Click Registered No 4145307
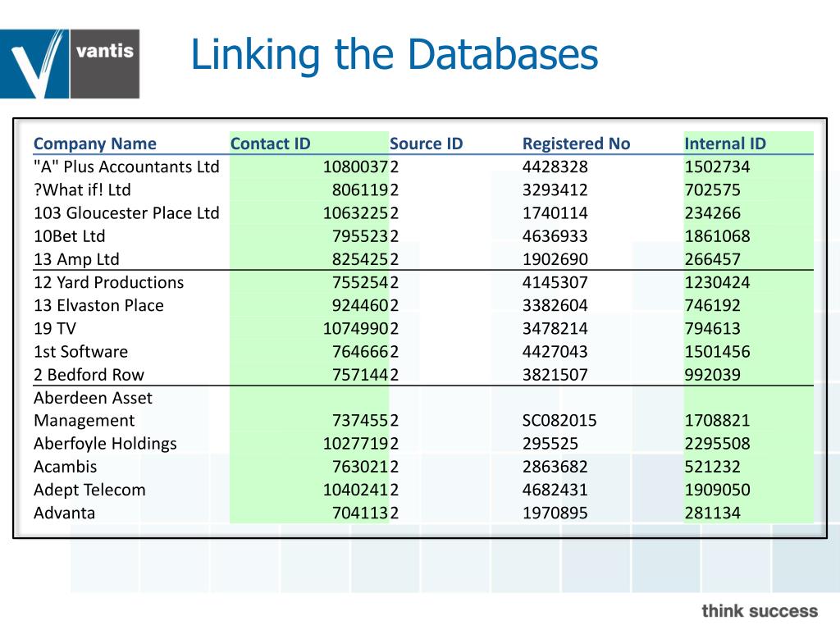The image size is (840, 630). pos(555,282)
